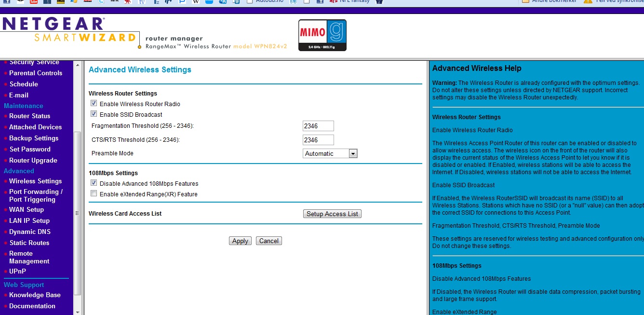The image size is (644, 315).
Task: Click the help panel's 108Mbps Settings heading
Action: (x=457, y=265)
